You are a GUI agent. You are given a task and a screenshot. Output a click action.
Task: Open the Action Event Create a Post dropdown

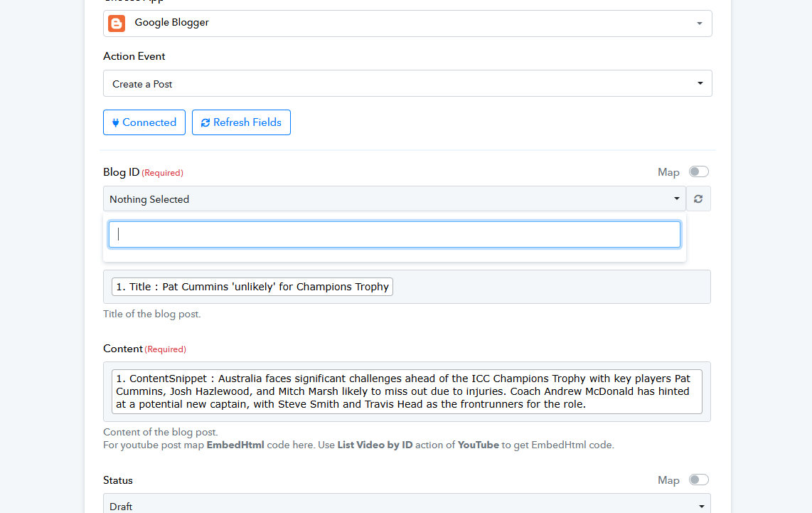pos(407,83)
